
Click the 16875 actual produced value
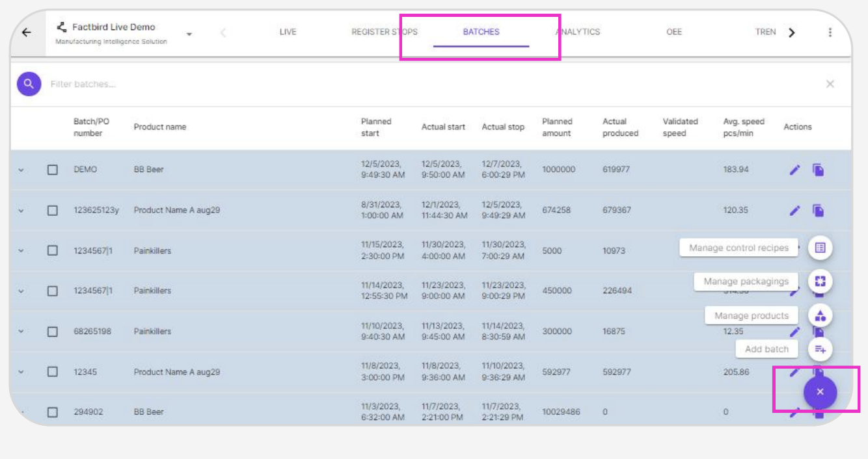[x=614, y=332]
